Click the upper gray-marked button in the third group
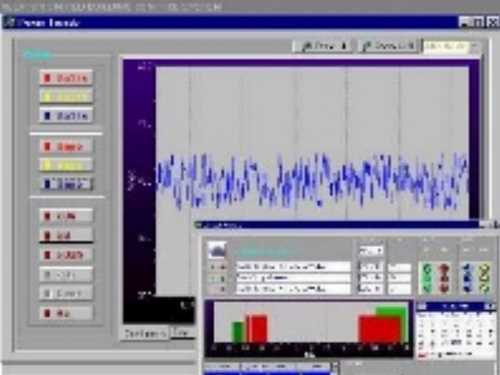The width and height of the screenshot is (500, 375). (x=66, y=275)
